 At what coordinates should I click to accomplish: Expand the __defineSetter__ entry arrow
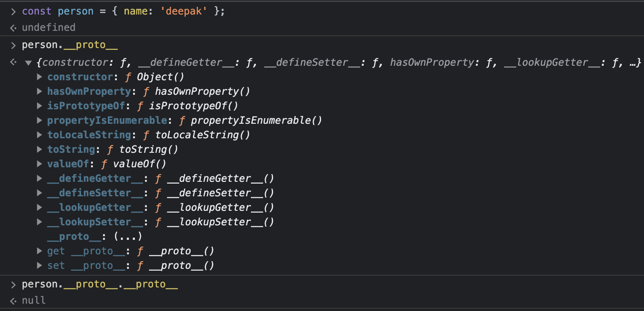pyautogui.click(x=39, y=193)
